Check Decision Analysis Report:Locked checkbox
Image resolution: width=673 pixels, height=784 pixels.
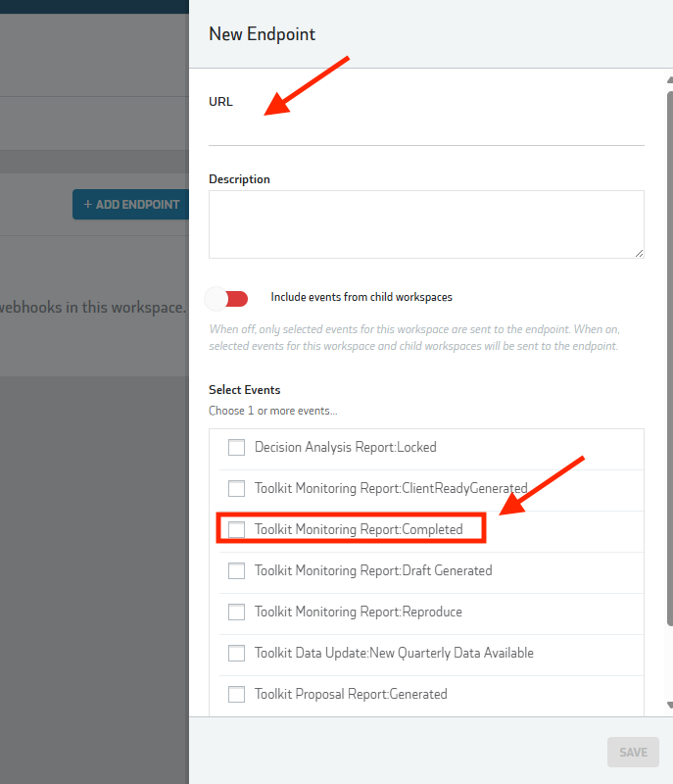click(x=236, y=448)
